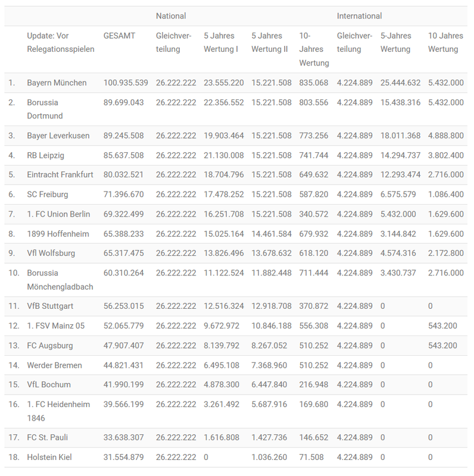Click value '12.918.708' in Stuttgart row
474x476 pixels.
click(x=272, y=306)
